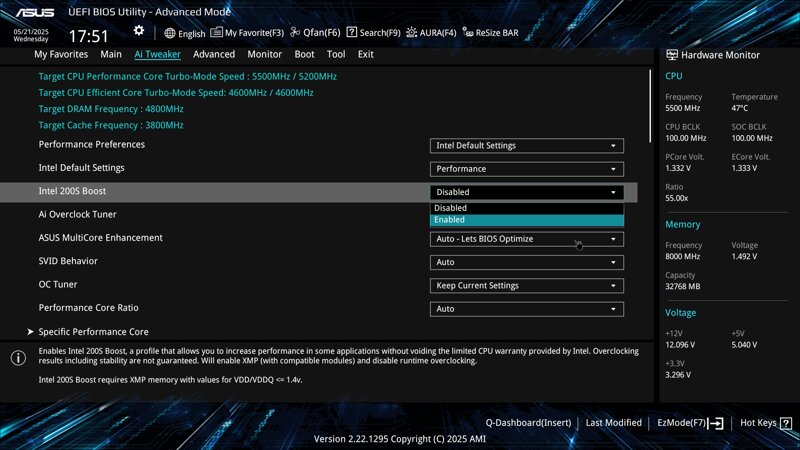The image size is (800, 450).
Task: Click the globe language icon
Action: click(170, 33)
